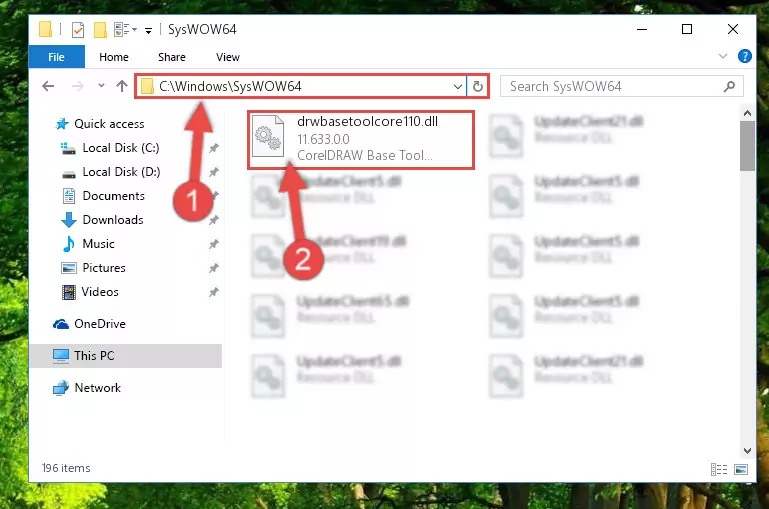Screen dimensions: 769x509
Task: Open the Help question mark icon
Action: click(744, 56)
